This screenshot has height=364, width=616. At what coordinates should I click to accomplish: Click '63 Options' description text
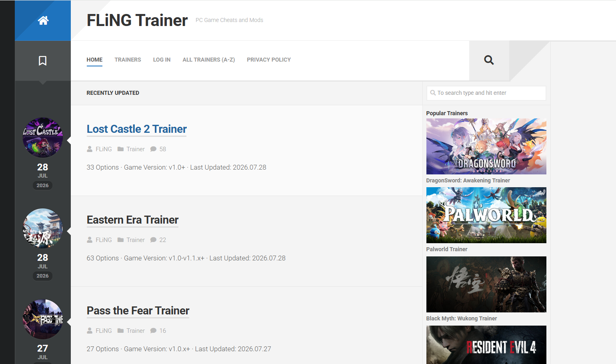[x=103, y=258]
